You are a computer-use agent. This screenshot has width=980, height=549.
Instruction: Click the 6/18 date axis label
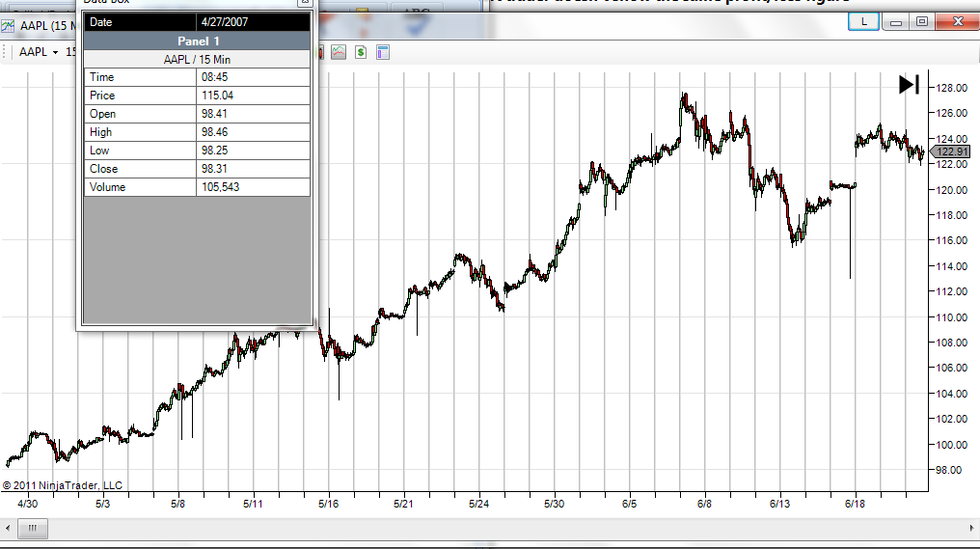[x=855, y=504]
